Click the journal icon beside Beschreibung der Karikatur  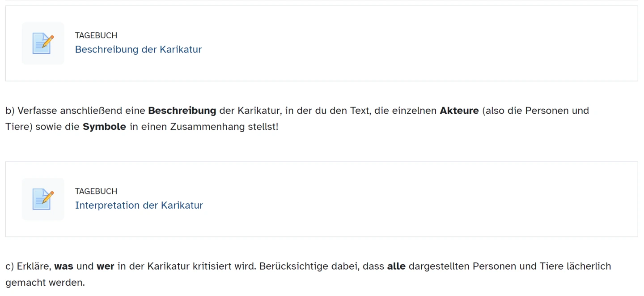(43, 43)
